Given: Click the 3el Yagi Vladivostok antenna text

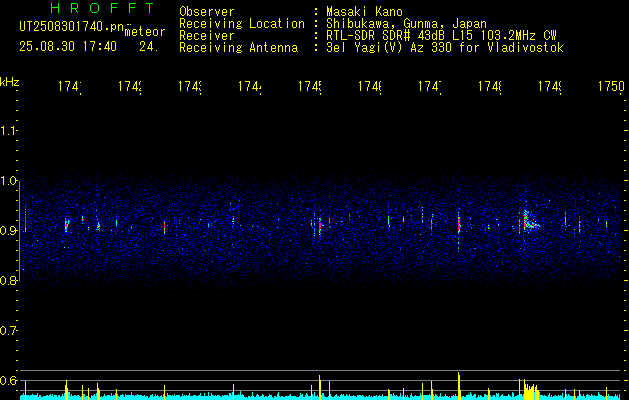Looking at the screenshot, I should 445,48.
